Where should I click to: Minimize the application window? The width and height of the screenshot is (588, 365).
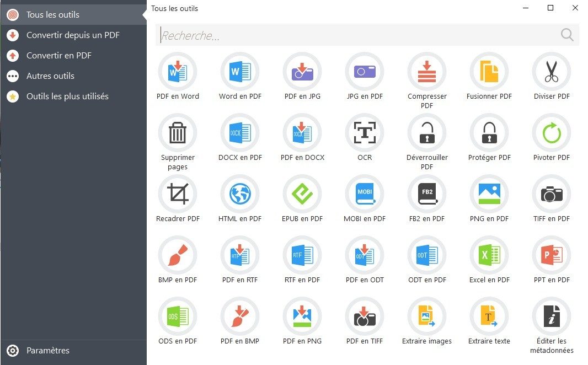coord(526,8)
